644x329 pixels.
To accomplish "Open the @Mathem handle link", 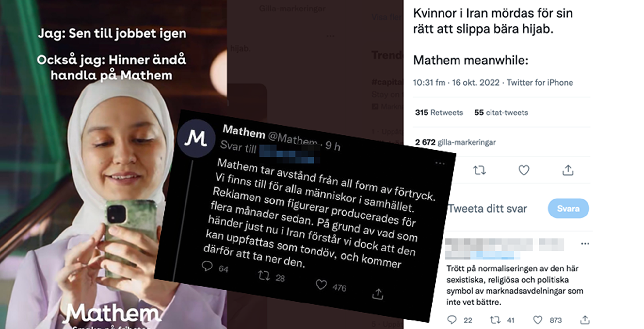I will click(293, 139).
